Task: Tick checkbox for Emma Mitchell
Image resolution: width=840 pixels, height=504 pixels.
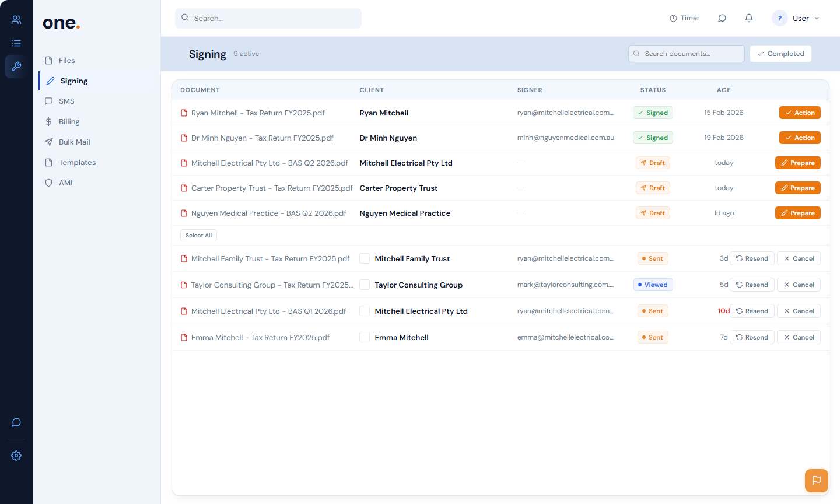Action: (365, 337)
